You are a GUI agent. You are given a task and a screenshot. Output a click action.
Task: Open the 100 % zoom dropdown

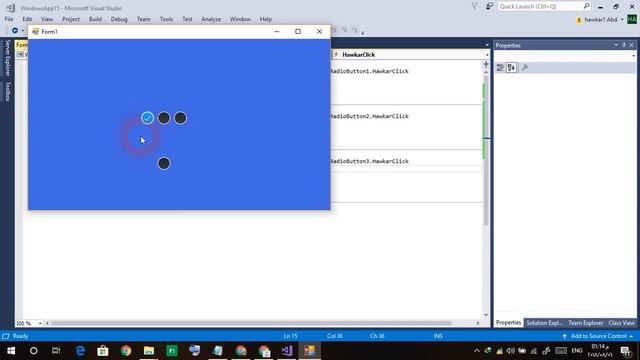(40, 323)
